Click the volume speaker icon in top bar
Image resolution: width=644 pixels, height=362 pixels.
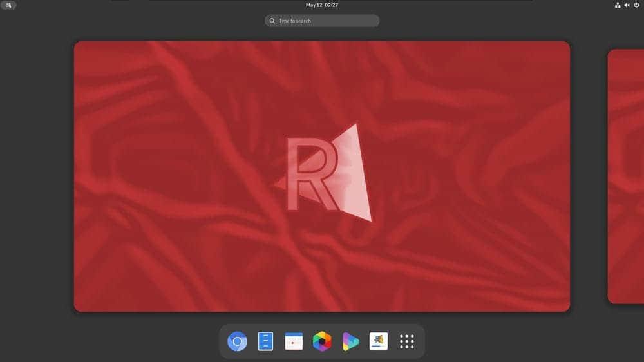[x=627, y=5]
